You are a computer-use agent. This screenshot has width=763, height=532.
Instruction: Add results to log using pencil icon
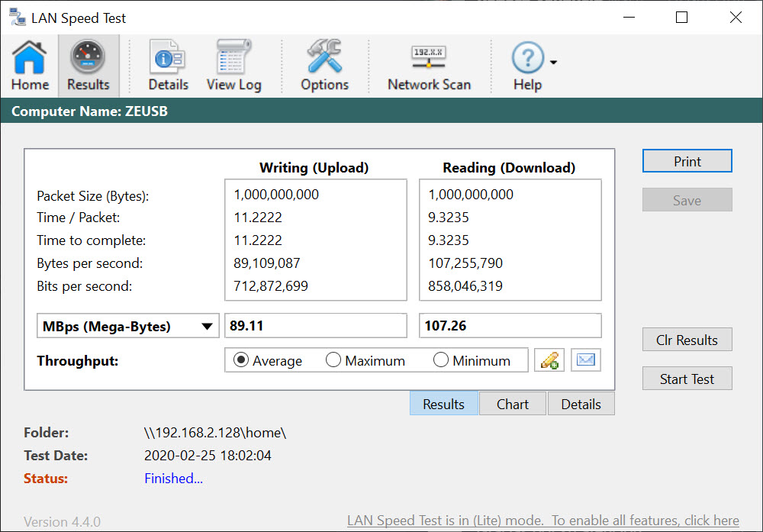549,360
